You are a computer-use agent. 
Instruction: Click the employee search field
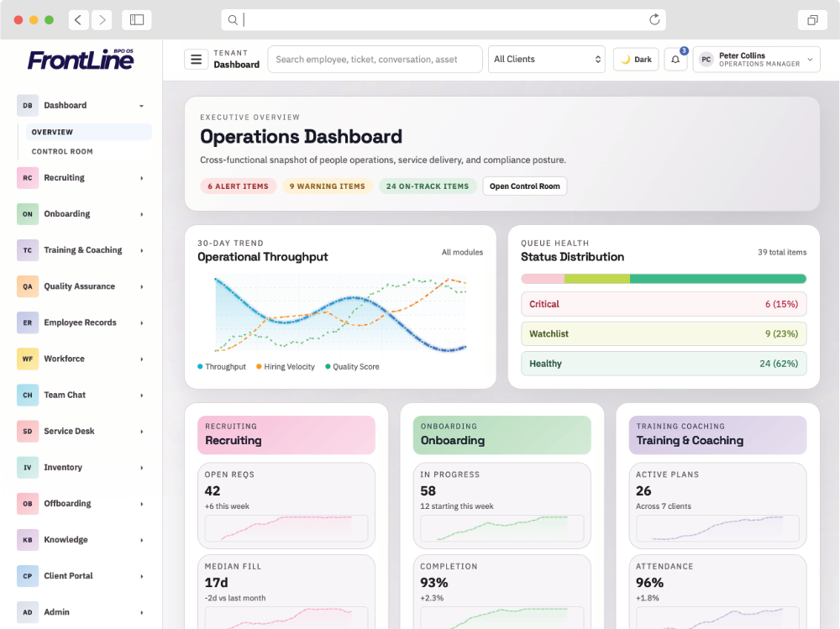tap(375, 59)
